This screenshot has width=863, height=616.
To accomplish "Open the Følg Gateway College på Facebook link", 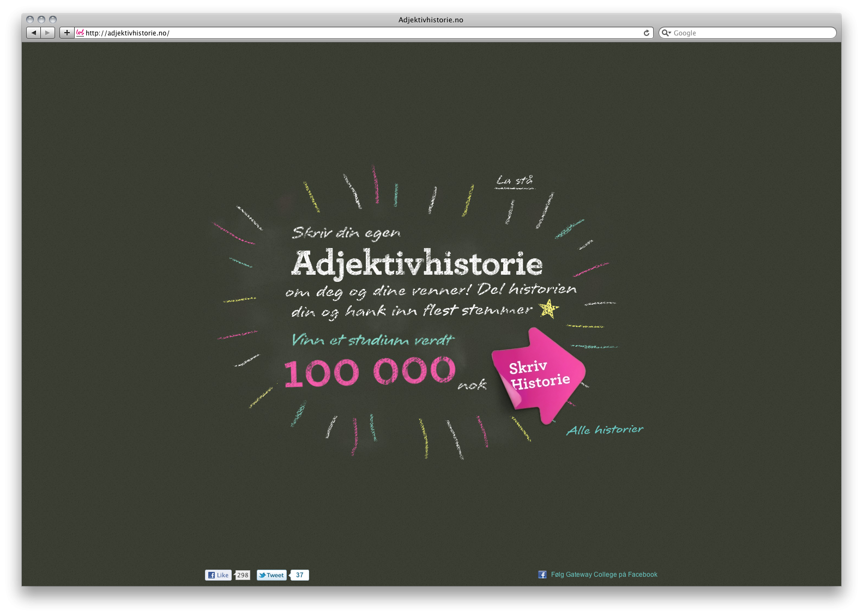I will coord(604,575).
